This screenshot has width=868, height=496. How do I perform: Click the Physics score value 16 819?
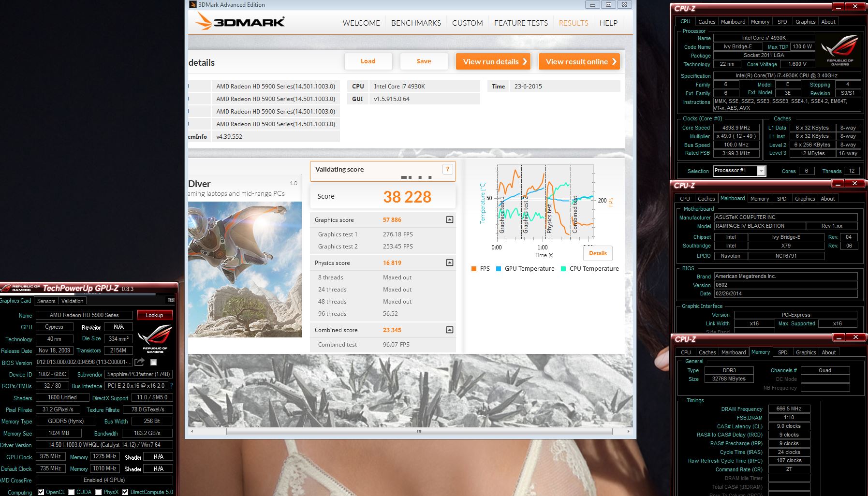click(392, 263)
